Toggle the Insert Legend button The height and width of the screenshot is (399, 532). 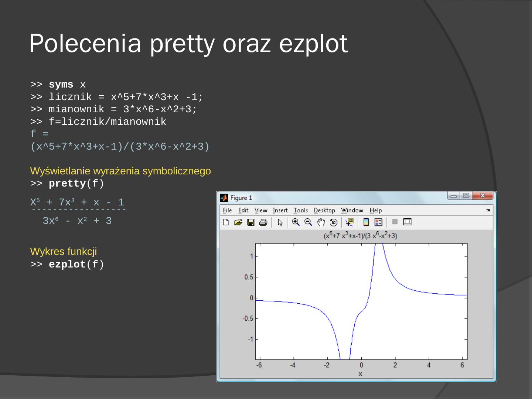378,222
